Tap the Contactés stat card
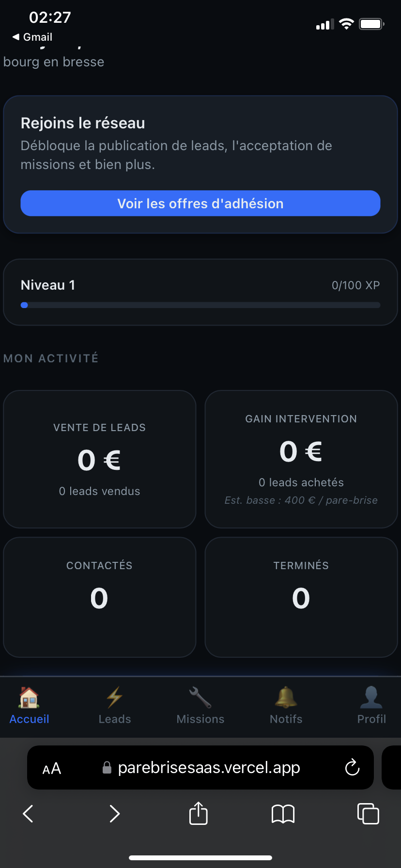Image resolution: width=401 pixels, height=868 pixels. tap(100, 597)
